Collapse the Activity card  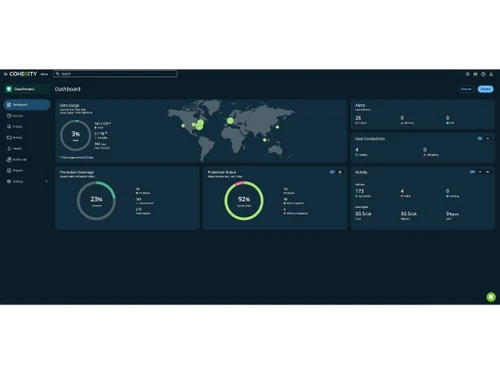click(487, 172)
